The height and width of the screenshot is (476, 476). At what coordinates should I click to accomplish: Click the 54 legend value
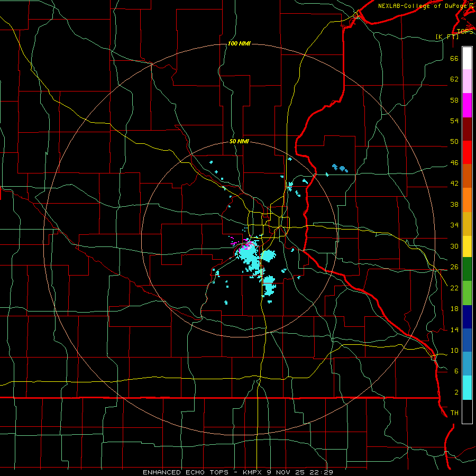click(x=454, y=121)
